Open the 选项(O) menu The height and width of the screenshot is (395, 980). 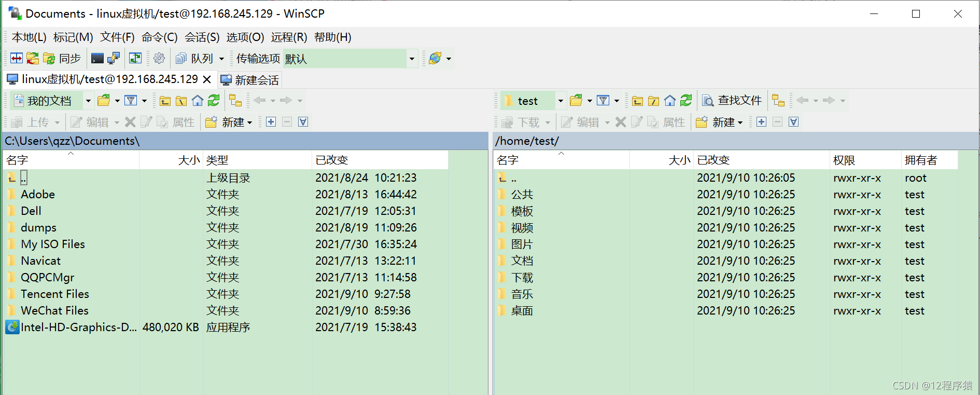(x=245, y=37)
